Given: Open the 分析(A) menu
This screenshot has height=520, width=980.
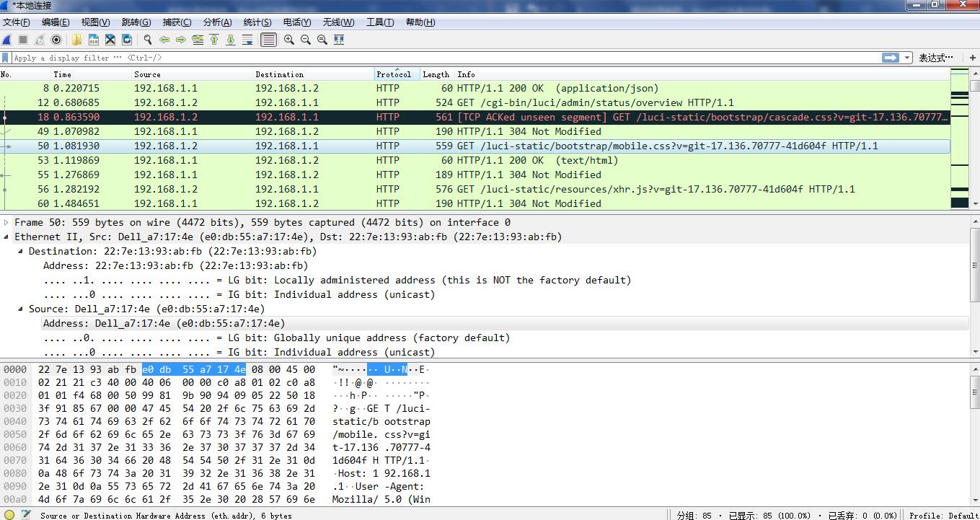Looking at the screenshot, I should [x=218, y=22].
